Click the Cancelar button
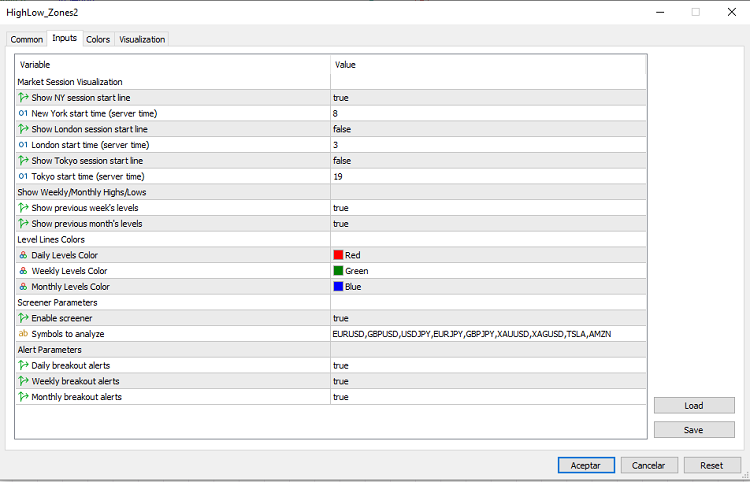The image size is (750, 482). pos(649,465)
